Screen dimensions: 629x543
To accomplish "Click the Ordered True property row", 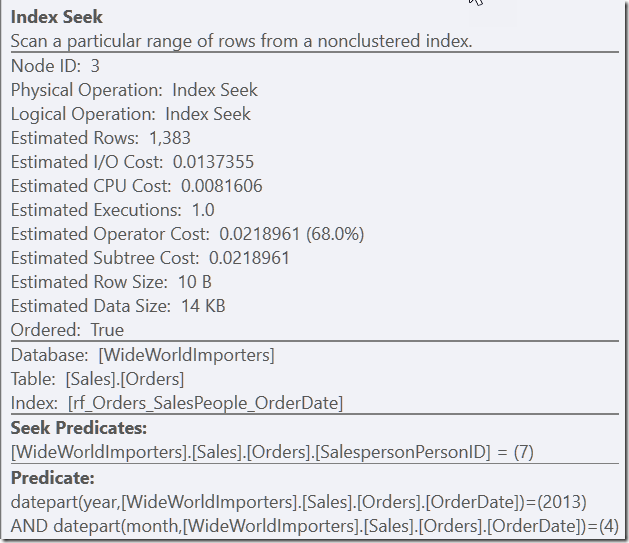I will (x=67, y=330).
